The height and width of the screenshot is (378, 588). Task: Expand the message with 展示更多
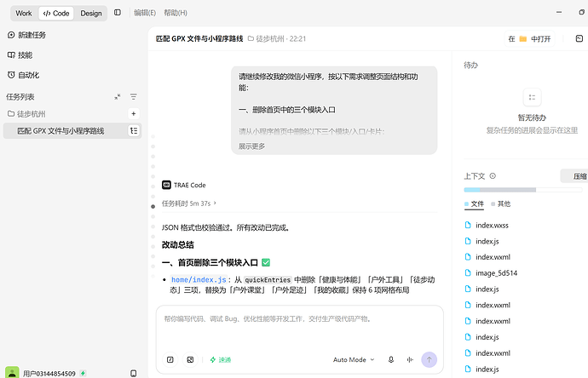(251, 146)
